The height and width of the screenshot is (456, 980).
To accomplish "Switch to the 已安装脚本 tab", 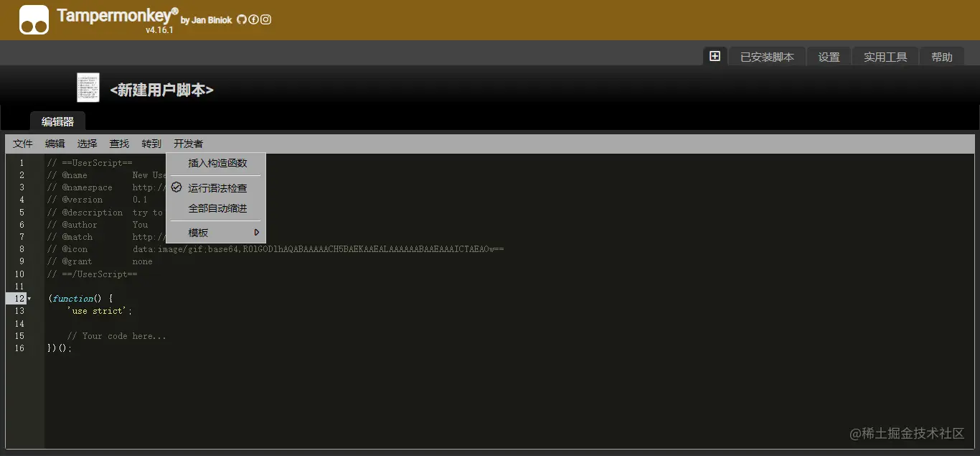I will coord(767,57).
